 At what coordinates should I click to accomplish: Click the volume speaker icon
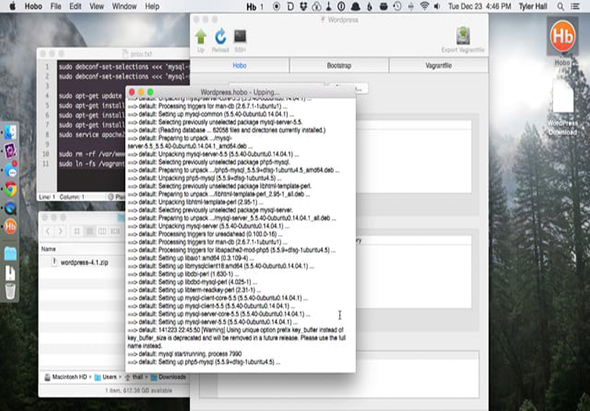pyautogui.click(x=437, y=6)
